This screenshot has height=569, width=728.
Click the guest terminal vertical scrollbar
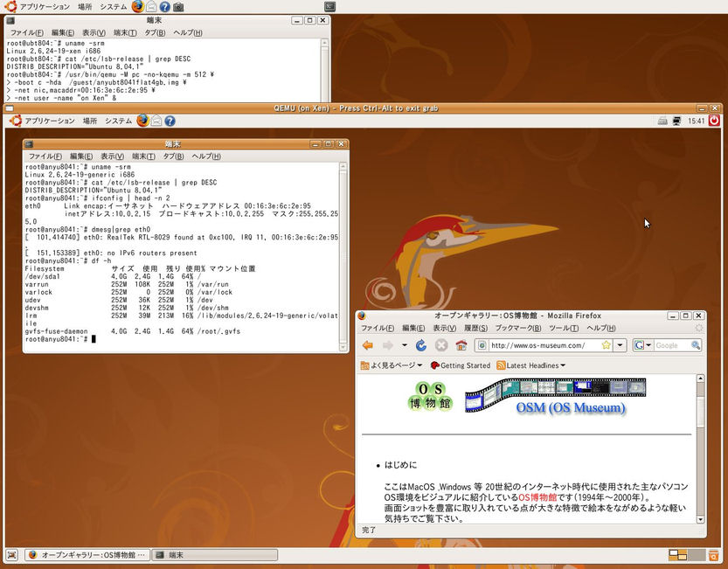click(x=343, y=256)
